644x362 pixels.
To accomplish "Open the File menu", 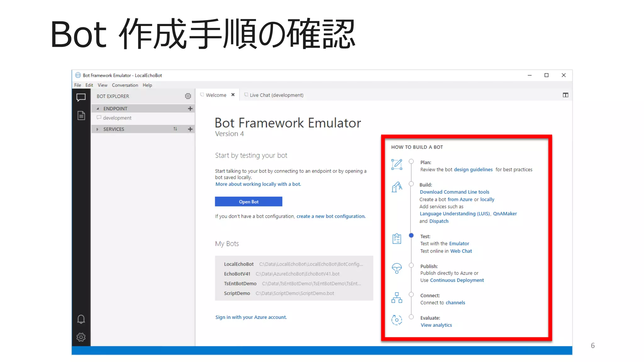I will click(x=78, y=85).
